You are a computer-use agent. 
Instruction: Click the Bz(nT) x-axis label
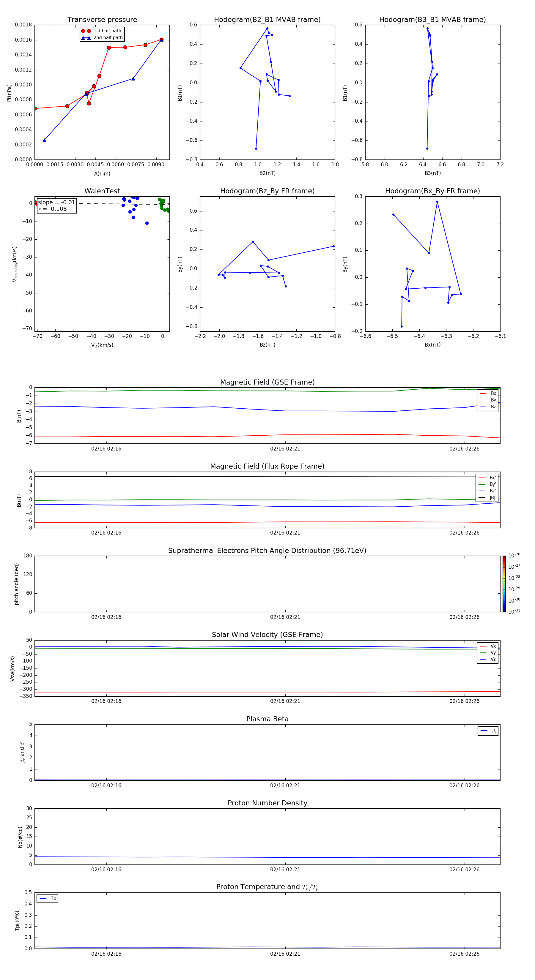point(267,345)
